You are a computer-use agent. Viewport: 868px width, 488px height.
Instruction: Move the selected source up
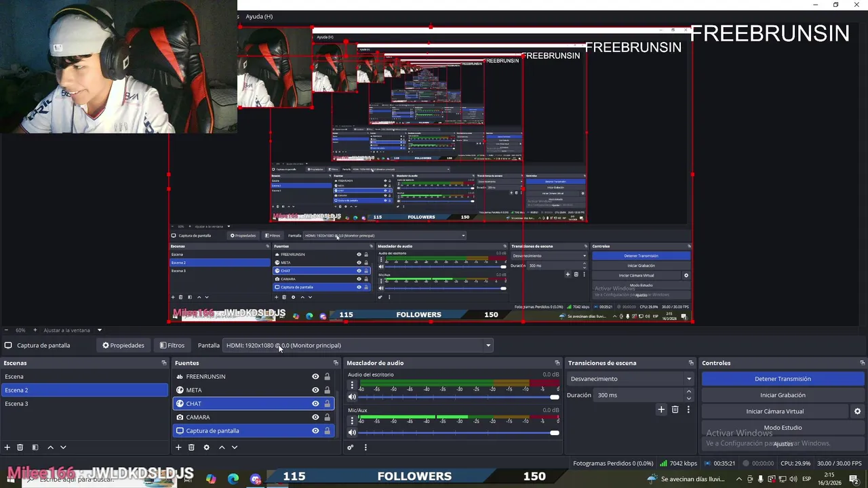tap(222, 447)
